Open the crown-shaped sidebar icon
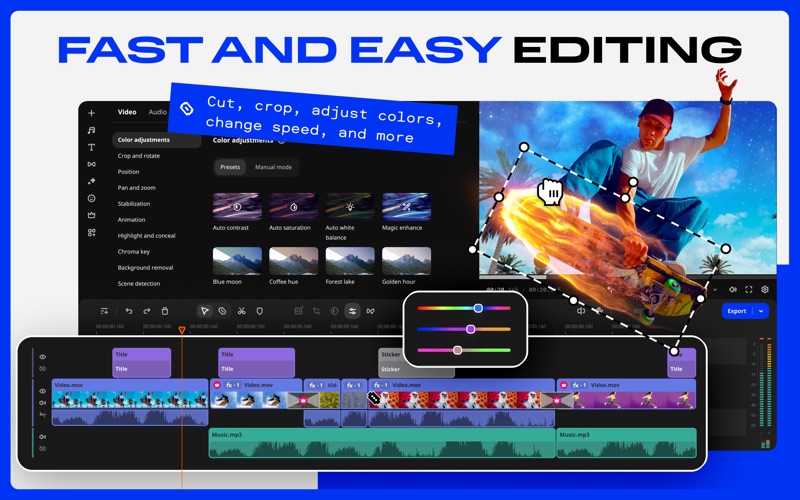Image resolution: width=800 pixels, height=500 pixels. 91,215
